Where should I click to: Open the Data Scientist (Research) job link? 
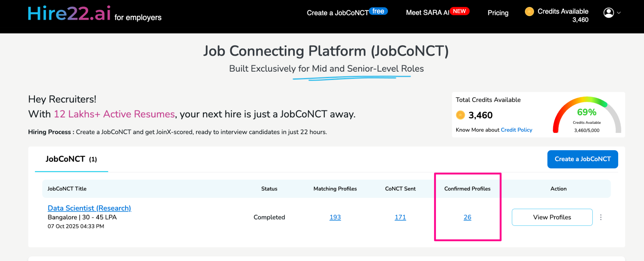coord(89,208)
